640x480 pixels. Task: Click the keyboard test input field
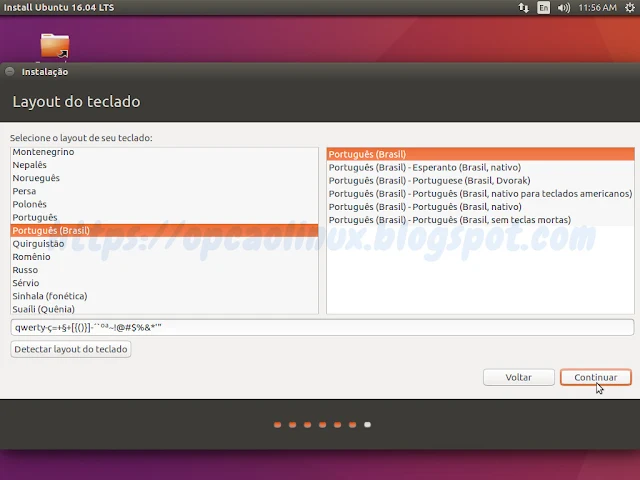tap(322, 327)
